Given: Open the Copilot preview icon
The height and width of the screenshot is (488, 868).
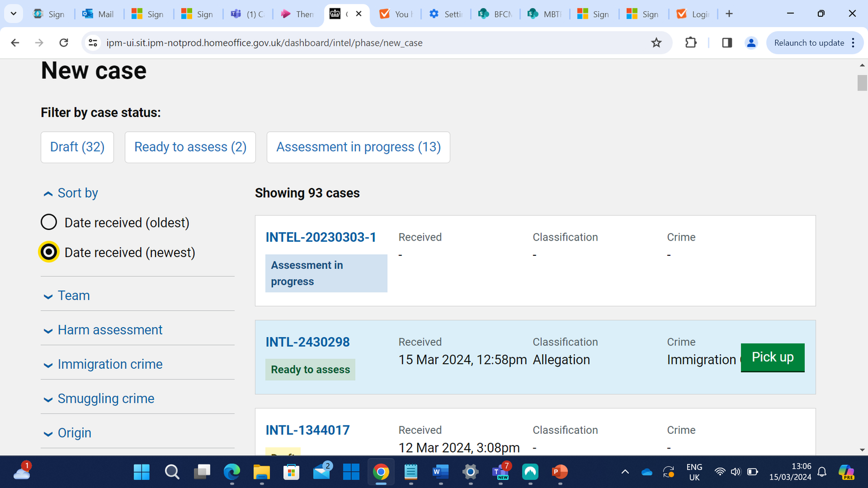Looking at the screenshot, I should point(846,472).
